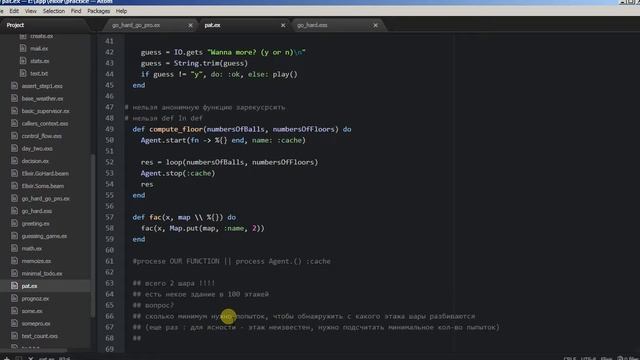Click the 'fac' function name on line 57
This screenshot has width=640, height=360.
[x=155, y=217]
